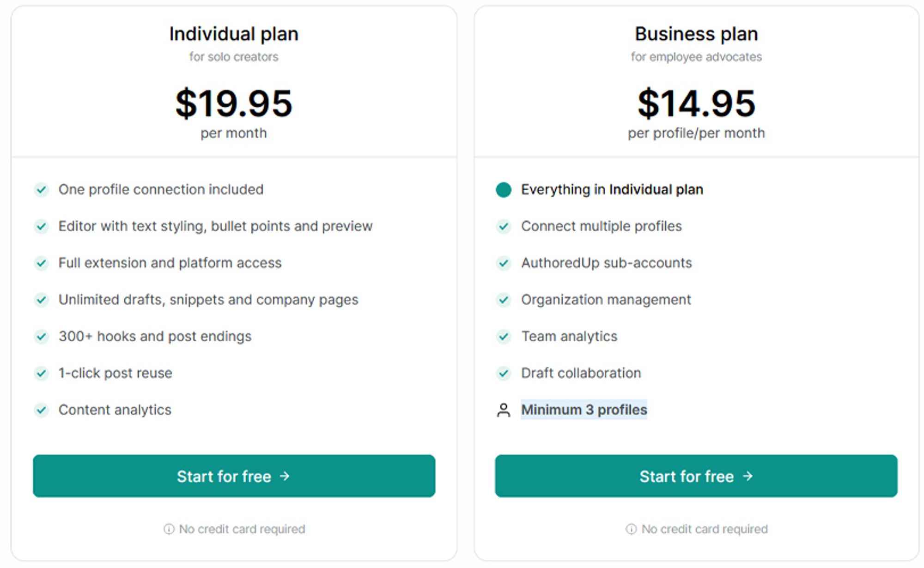Click the checkmark beside 1-click post reuse
Screen dimensions: 924x568
pyautogui.click(x=42, y=373)
